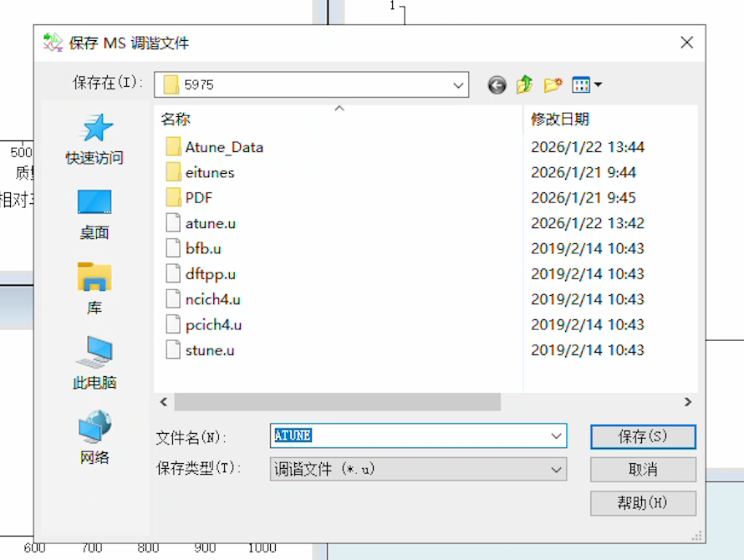Image resolution: width=744 pixels, height=560 pixels.
Task: Go up one folder level
Action: coord(525,84)
